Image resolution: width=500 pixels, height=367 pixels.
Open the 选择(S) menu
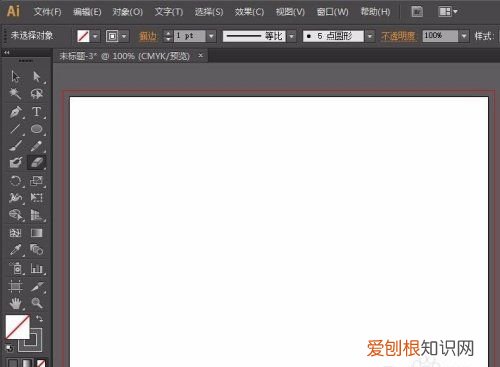[x=209, y=12]
